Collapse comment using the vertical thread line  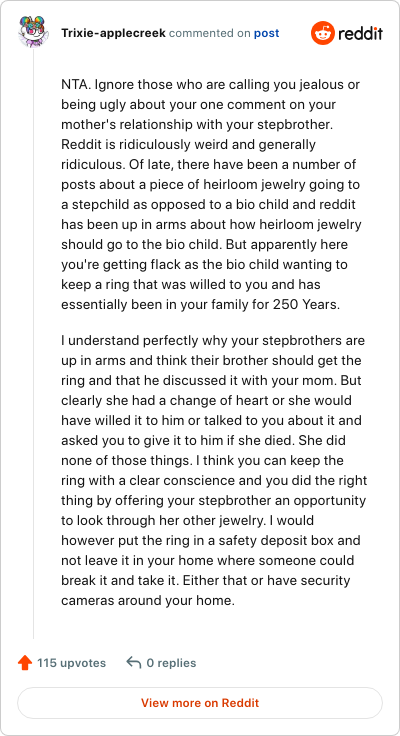pos(33,344)
